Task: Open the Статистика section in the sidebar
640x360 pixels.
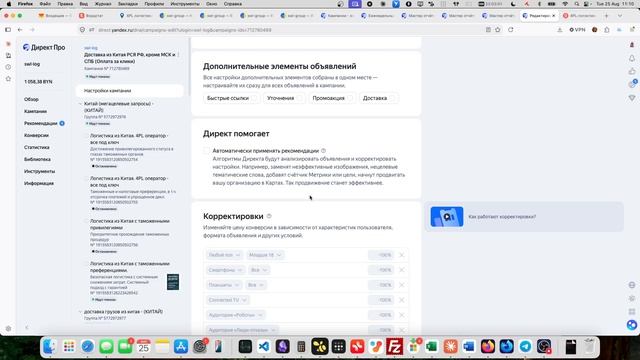Action: [37, 147]
